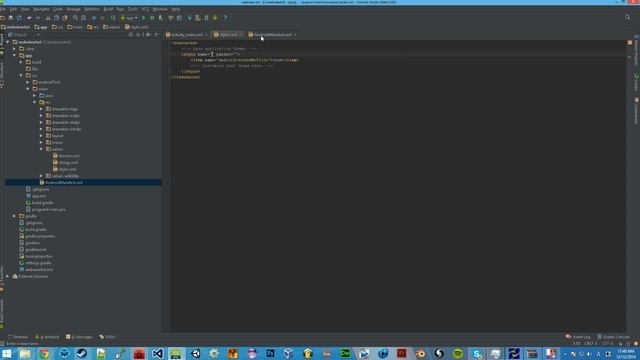Click the Make Project toolbar icon
The height and width of the screenshot is (360, 640).
coord(113,18)
